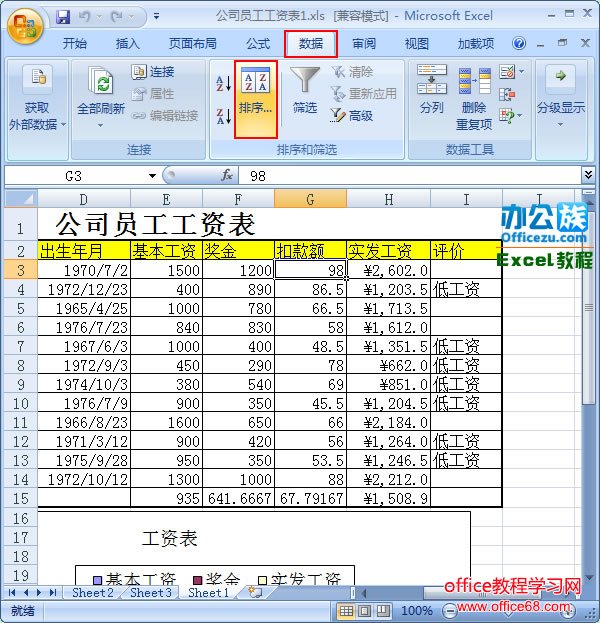Click the select-all corner of the sheet
Screen dimensions: 600x623
(21, 199)
